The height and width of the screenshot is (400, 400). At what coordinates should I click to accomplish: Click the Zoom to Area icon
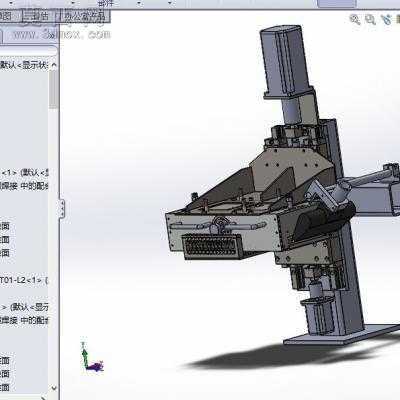click(370, 20)
